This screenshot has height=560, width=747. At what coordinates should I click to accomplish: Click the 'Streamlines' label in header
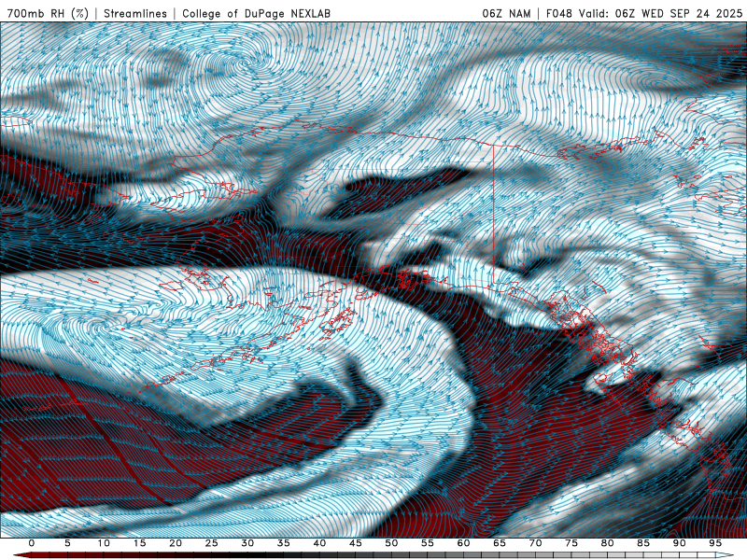[135, 13]
